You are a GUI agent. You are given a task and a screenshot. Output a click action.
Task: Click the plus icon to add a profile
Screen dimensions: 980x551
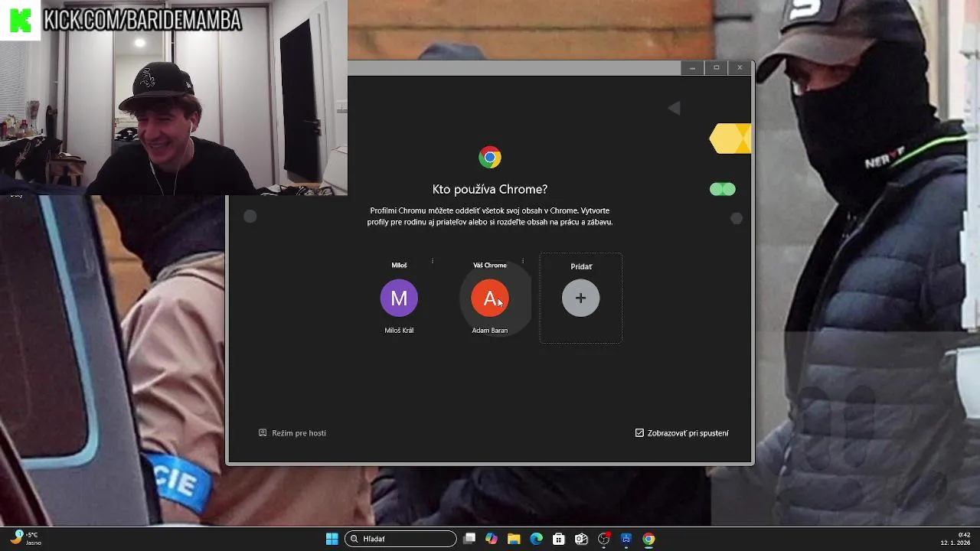(580, 298)
